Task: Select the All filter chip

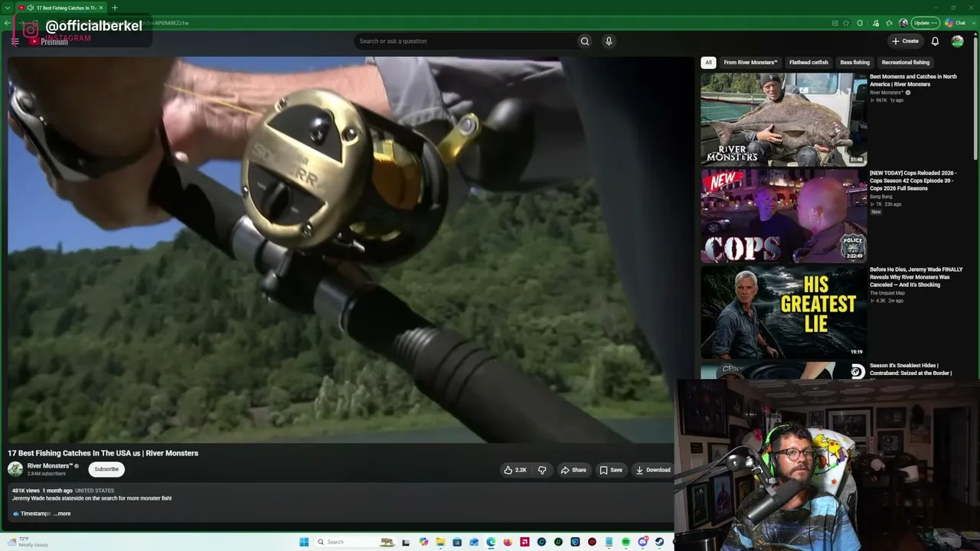Action: (708, 63)
